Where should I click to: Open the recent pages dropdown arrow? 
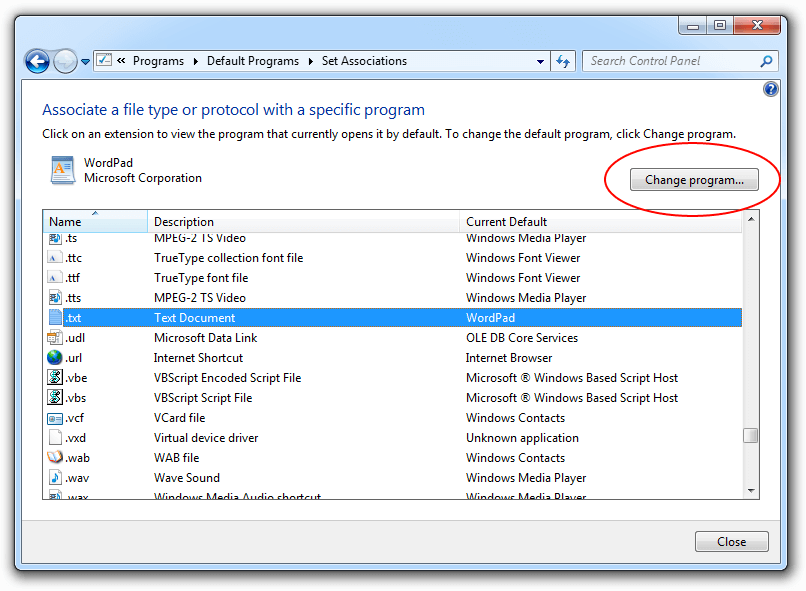click(85, 62)
